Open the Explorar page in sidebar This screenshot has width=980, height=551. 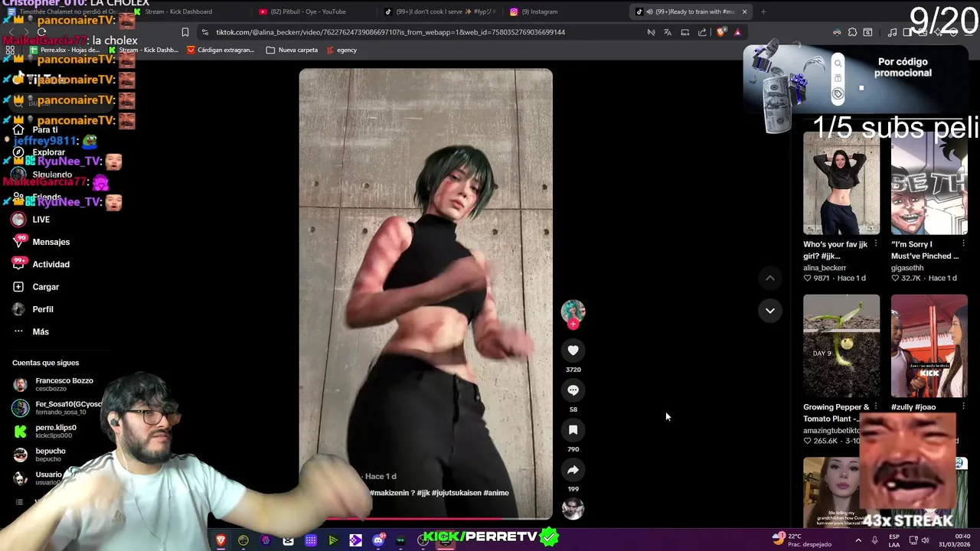(38, 152)
